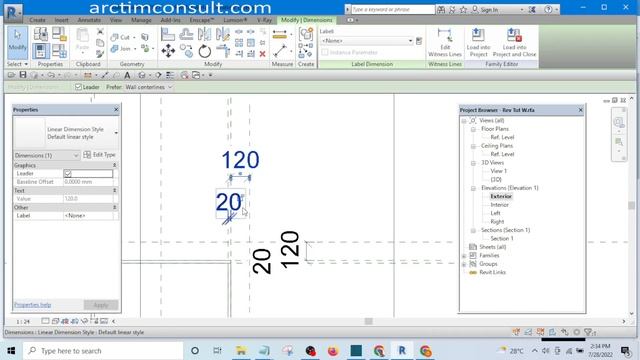Click the red Delete X icon

pyautogui.click(x=262, y=54)
